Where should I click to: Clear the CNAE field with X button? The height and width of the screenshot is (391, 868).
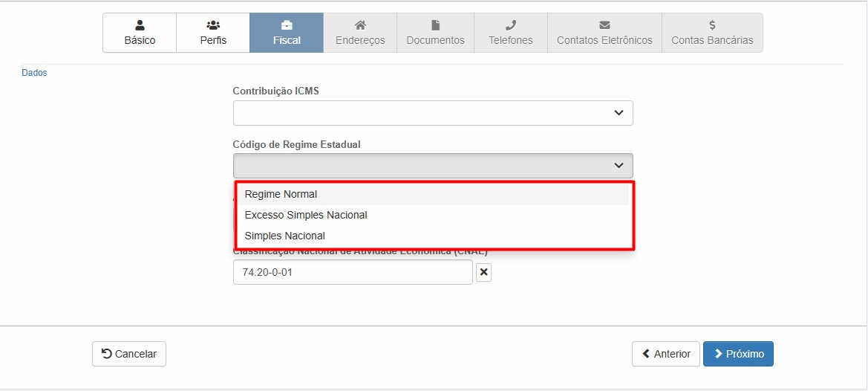click(x=483, y=273)
